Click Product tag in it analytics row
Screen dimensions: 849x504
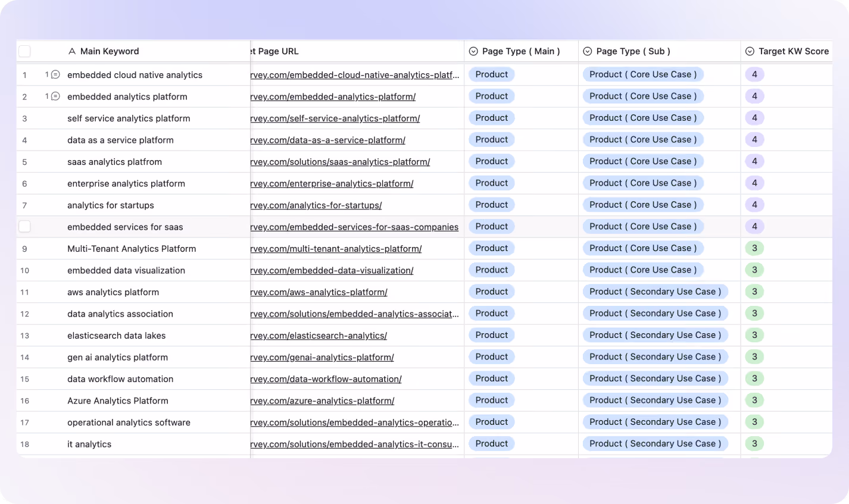(x=492, y=443)
